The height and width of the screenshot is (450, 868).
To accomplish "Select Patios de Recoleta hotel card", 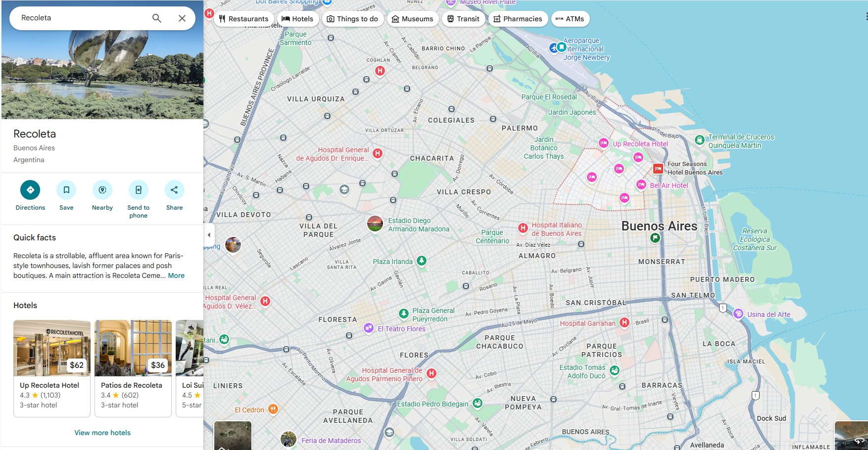I will [x=133, y=368].
